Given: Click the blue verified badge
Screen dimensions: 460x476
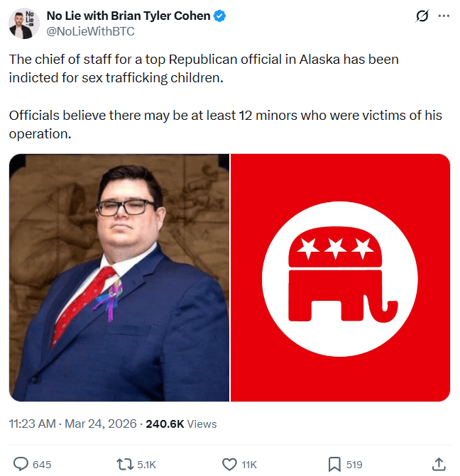Looking at the screenshot, I should [x=221, y=16].
